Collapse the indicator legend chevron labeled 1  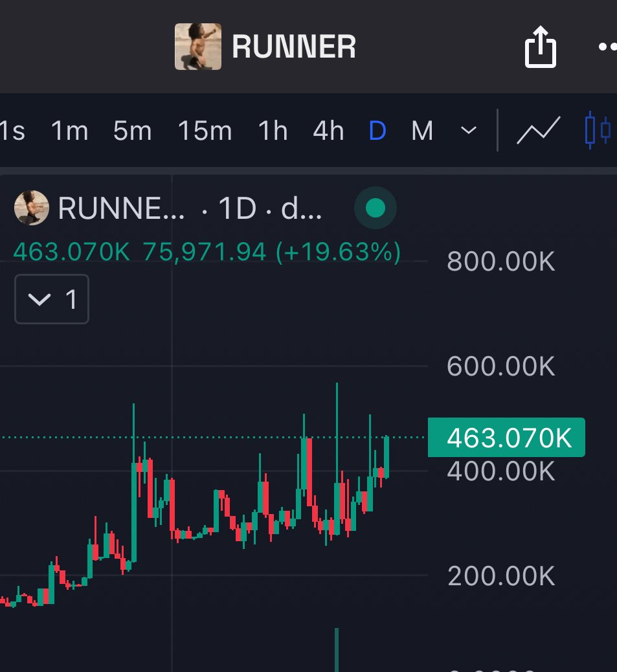coord(52,299)
